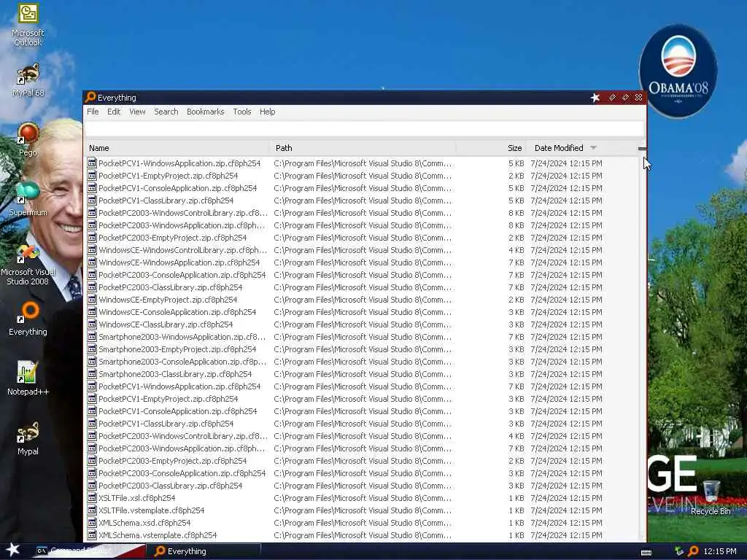Screen dimensions: 747x560
Task: Select Smartphone2003-EmptyProject.zip.cf8ph254 result
Action: point(345,349)
